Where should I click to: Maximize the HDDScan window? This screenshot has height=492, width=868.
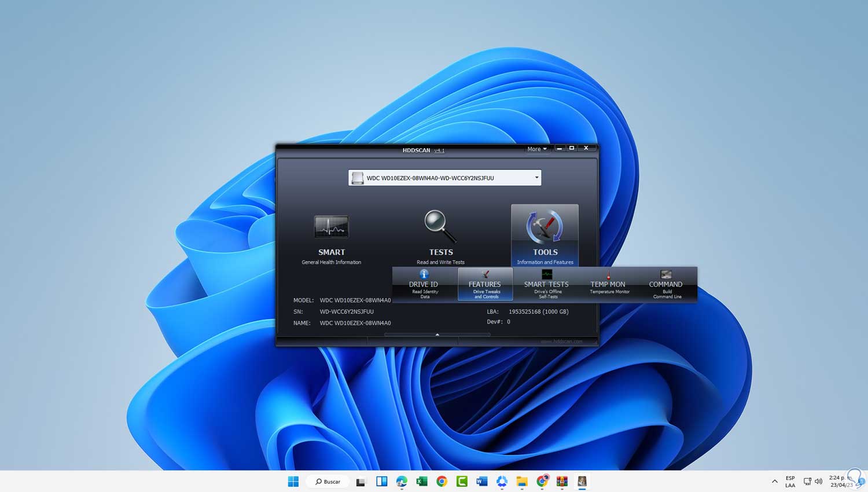click(572, 148)
